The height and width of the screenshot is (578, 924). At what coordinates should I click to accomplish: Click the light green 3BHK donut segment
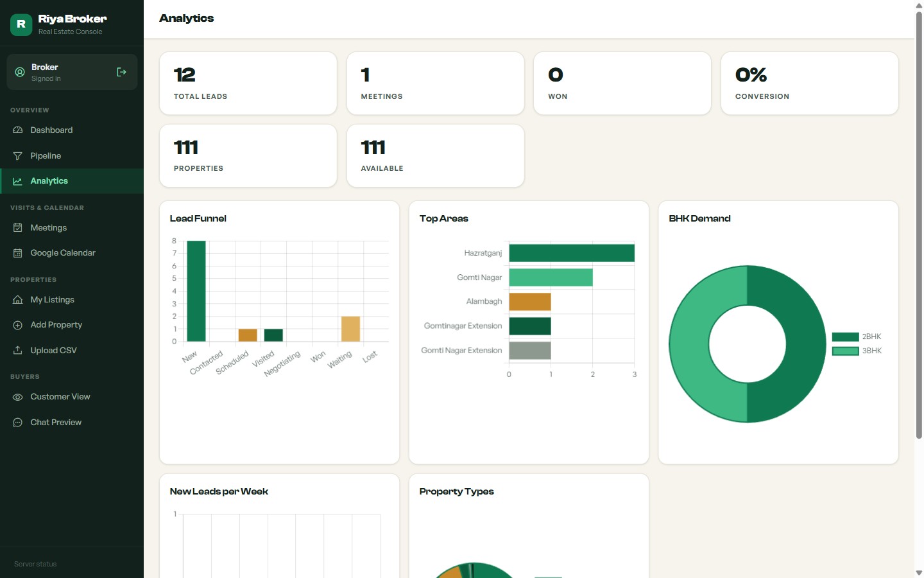(690, 344)
